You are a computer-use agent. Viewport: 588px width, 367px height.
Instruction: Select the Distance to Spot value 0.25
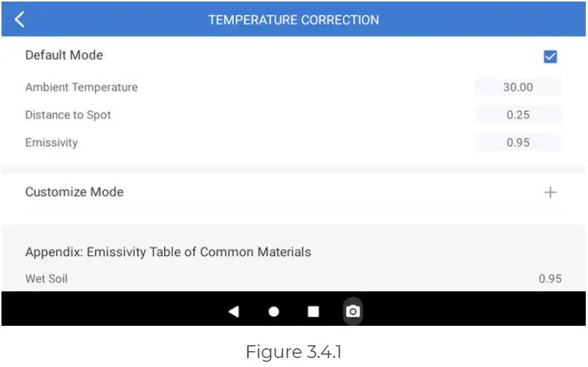tap(518, 115)
